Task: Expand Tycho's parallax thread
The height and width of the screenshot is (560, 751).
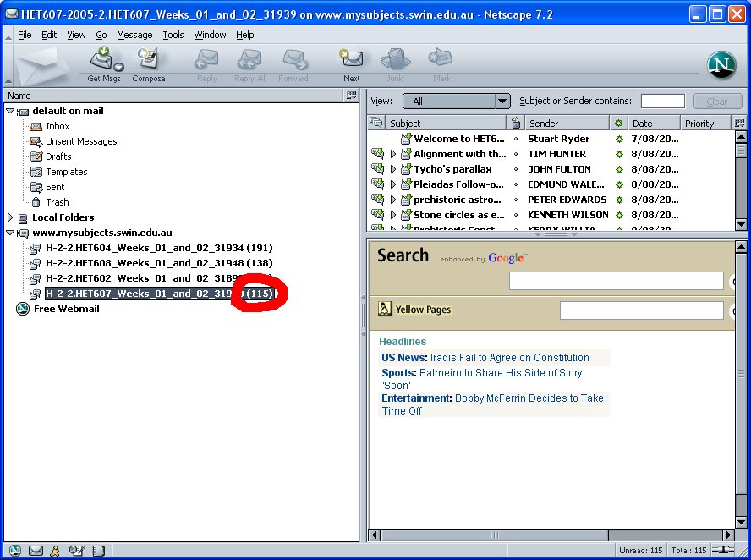Action: click(392, 169)
